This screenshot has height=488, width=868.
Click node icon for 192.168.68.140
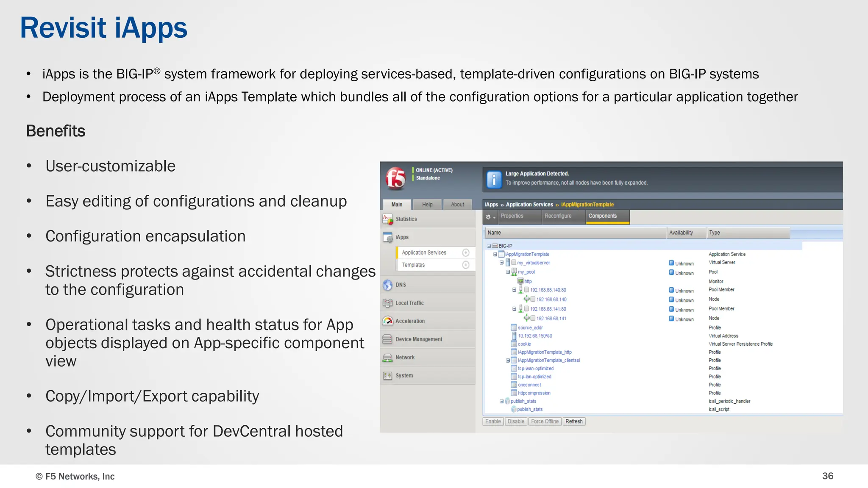click(x=527, y=299)
